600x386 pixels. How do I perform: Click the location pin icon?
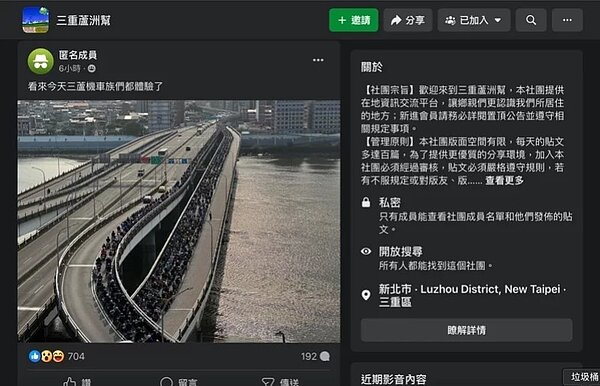click(366, 295)
